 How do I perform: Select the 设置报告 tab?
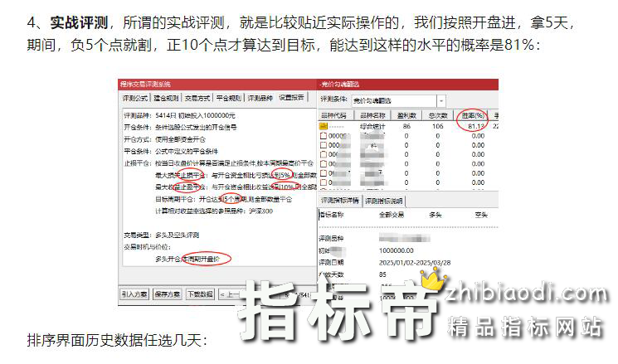tap(291, 97)
